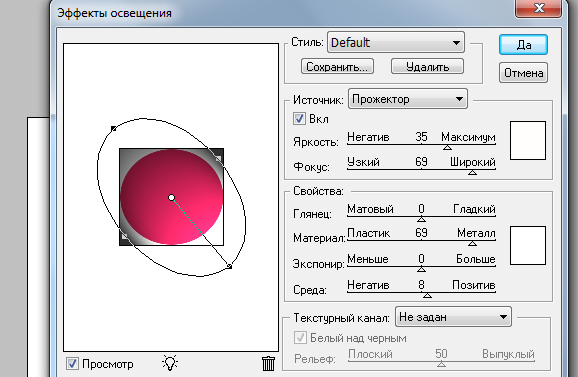Select the light center point handle

pos(171,198)
